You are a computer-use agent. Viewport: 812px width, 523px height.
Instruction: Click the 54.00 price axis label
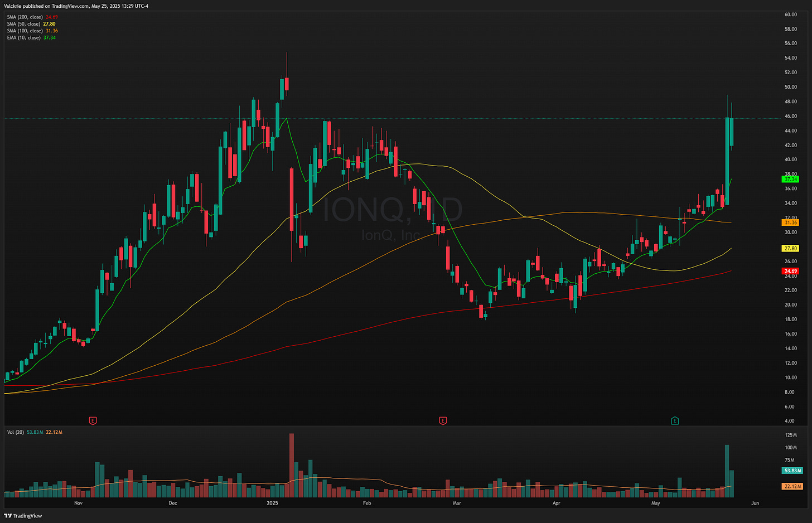(x=791, y=58)
